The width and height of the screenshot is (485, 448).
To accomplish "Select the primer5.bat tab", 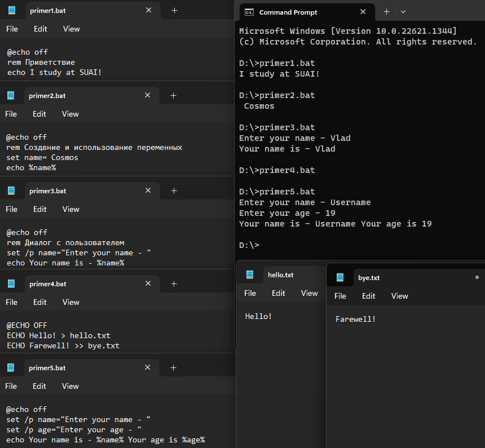I will [92, 367].
